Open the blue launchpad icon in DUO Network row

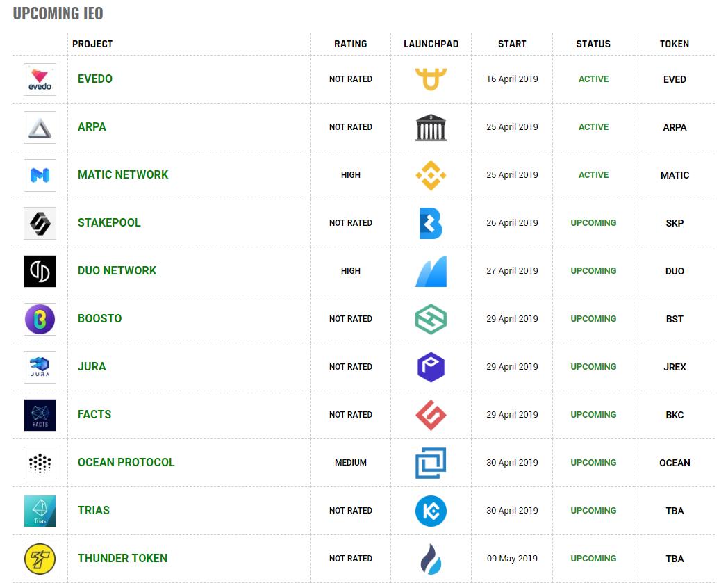click(431, 271)
